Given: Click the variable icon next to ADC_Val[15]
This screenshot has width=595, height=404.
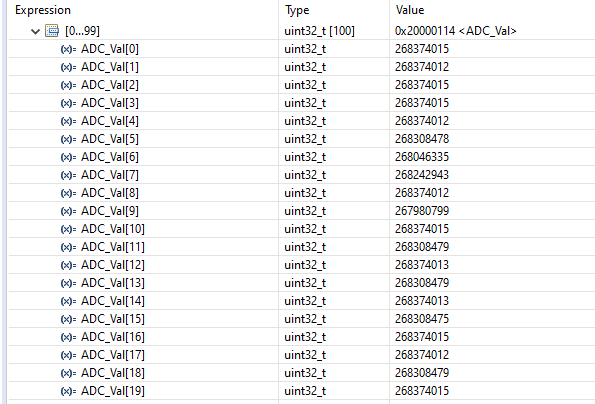Looking at the screenshot, I should tap(68, 319).
